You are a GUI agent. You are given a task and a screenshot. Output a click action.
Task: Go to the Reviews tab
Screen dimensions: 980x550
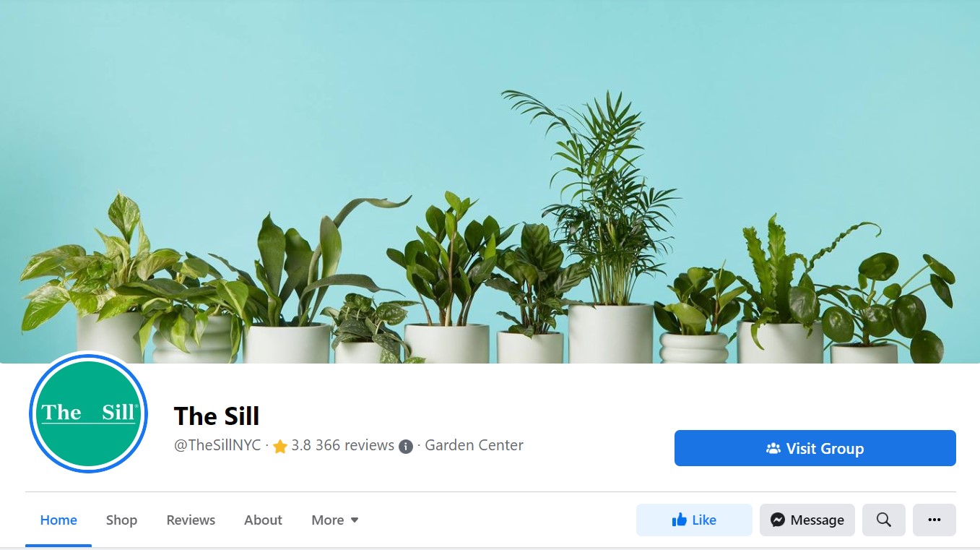tap(191, 520)
